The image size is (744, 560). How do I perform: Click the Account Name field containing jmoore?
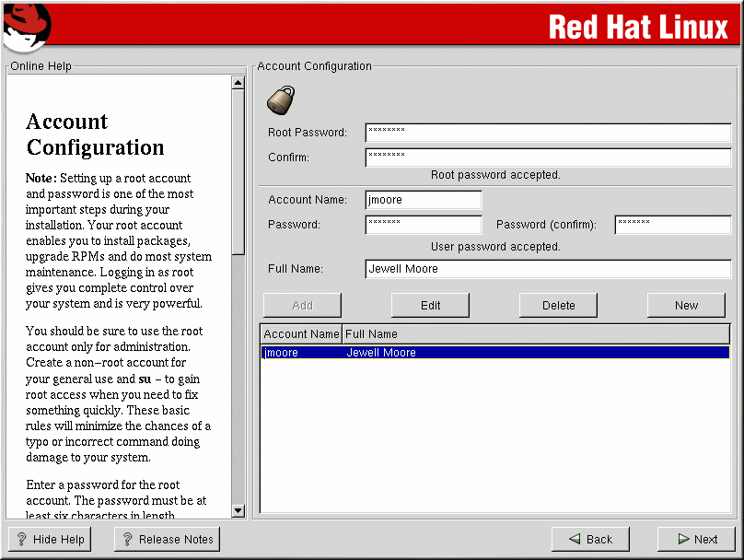(423, 200)
